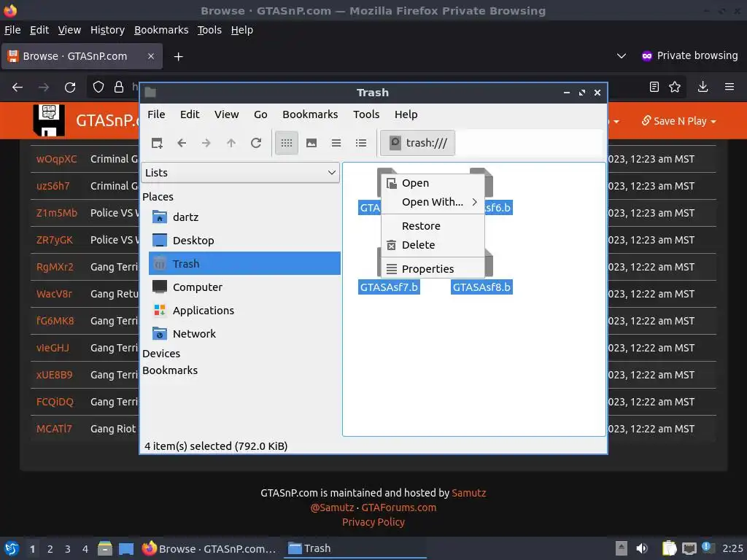Open the Samutz link in footer
The height and width of the screenshot is (560, 747).
tap(469, 493)
